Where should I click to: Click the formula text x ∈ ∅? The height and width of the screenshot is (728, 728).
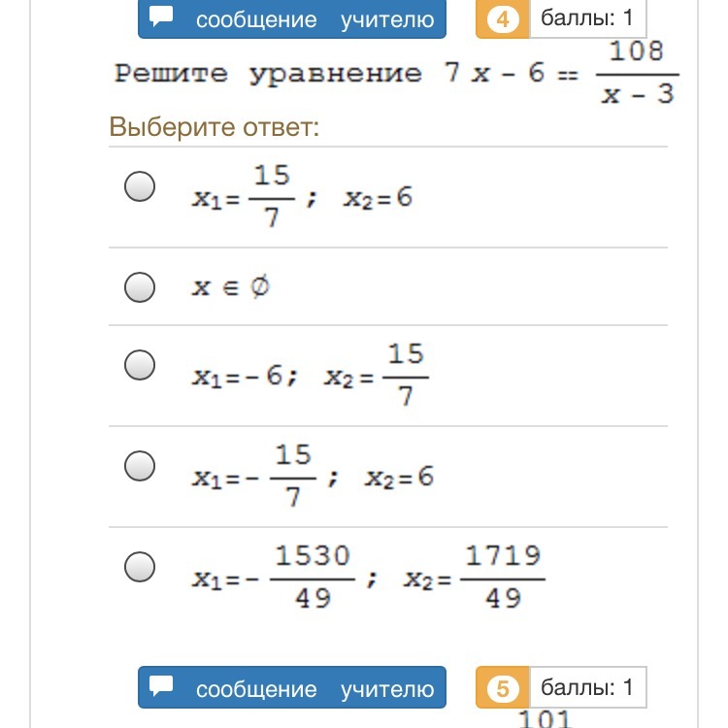231,286
